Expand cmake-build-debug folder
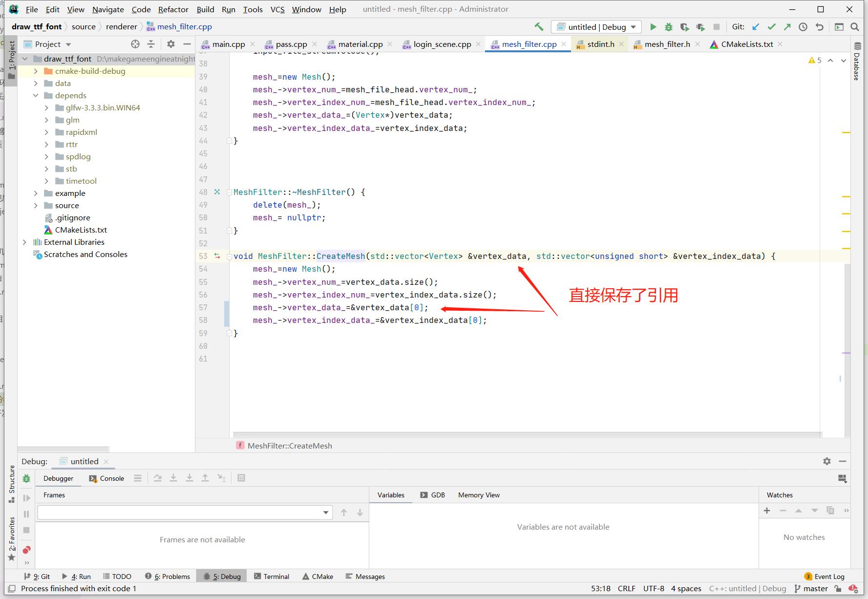868x599 pixels. pos(36,71)
